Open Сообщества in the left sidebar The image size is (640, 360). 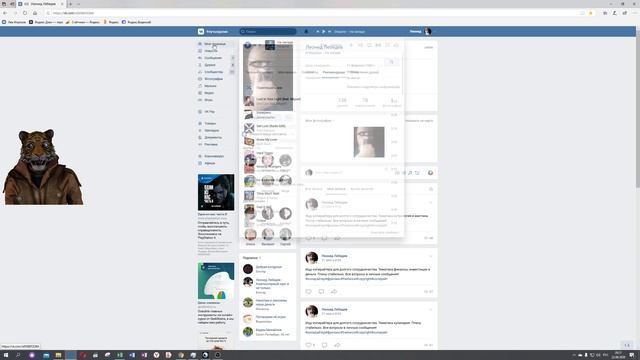213,71
